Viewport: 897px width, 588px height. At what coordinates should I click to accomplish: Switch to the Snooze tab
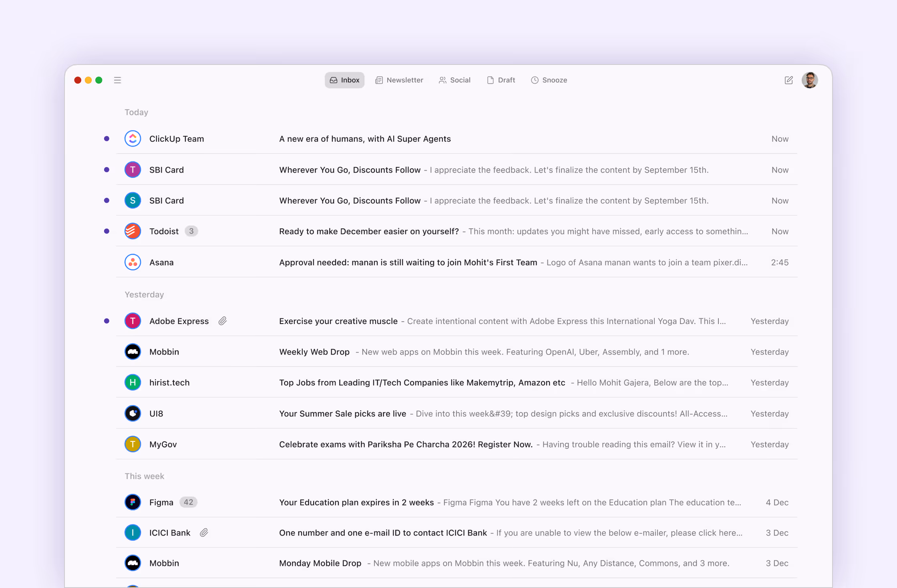pyautogui.click(x=549, y=80)
